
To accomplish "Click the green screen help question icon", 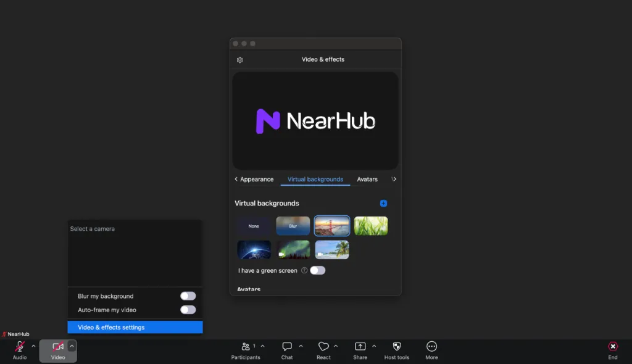I will click(304, 270).
